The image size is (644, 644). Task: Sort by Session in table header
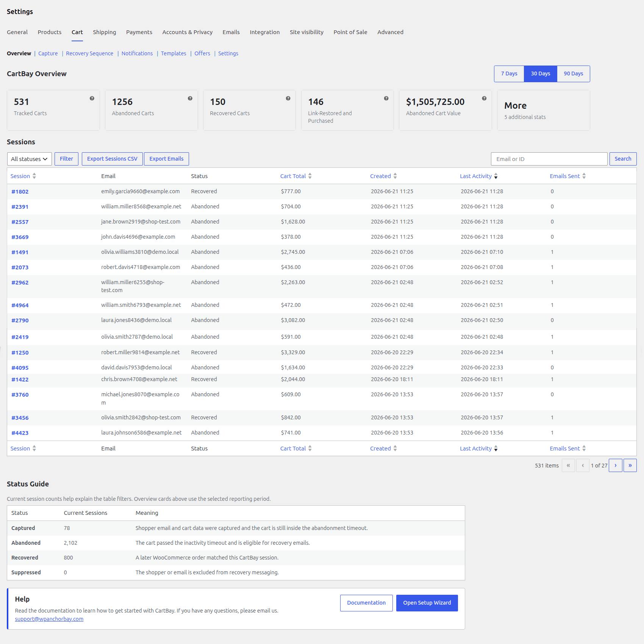click(x=23, y=176)
